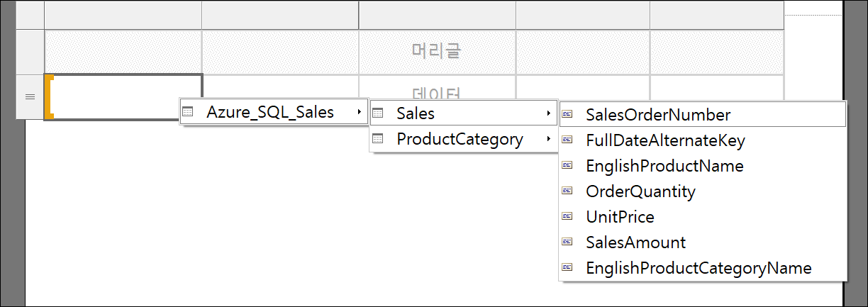Click the field icon beside EnglishProductName
Viewport: 868px width, 307px height.
[x=567, y=166]
